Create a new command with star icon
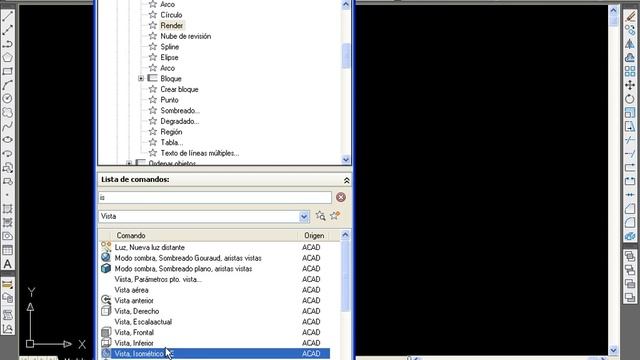The image size is (640, 360). point(335,216)
